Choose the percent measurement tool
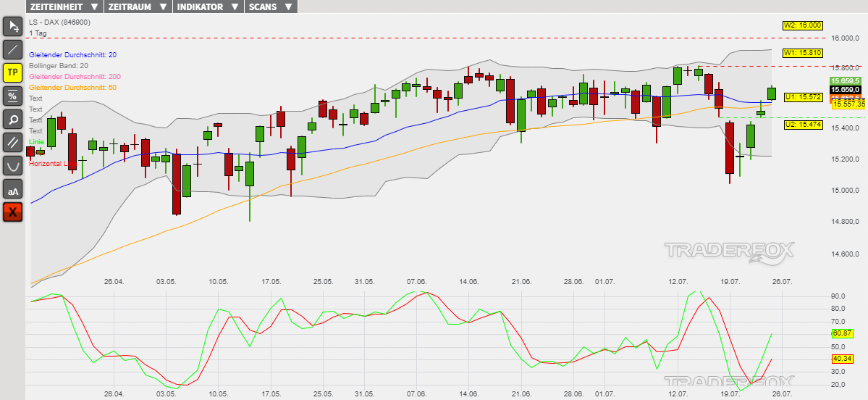Viewport: 868px width, 400px height. point(13,96)
